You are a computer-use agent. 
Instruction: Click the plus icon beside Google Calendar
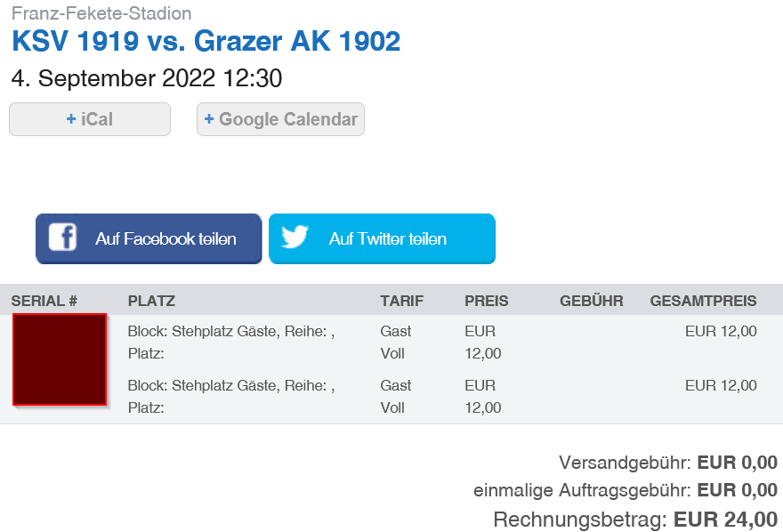[209, 119]
